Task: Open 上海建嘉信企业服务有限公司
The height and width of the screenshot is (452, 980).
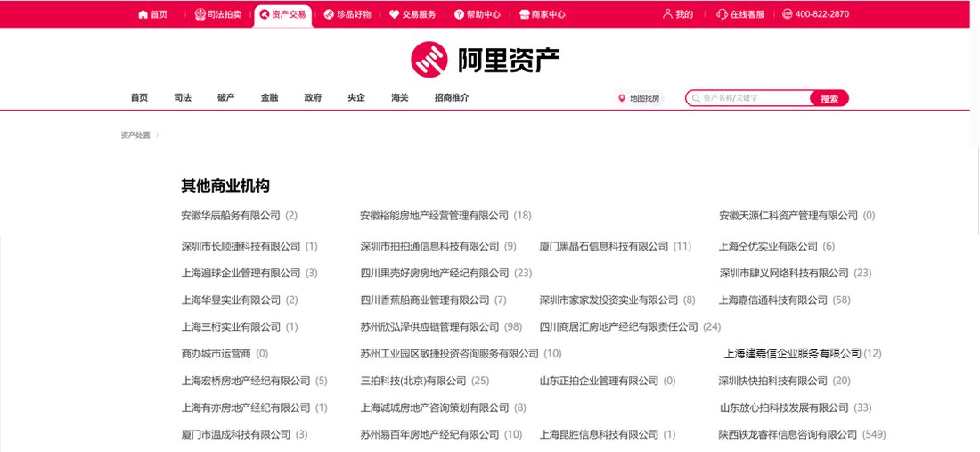Action: click(793, 354)
